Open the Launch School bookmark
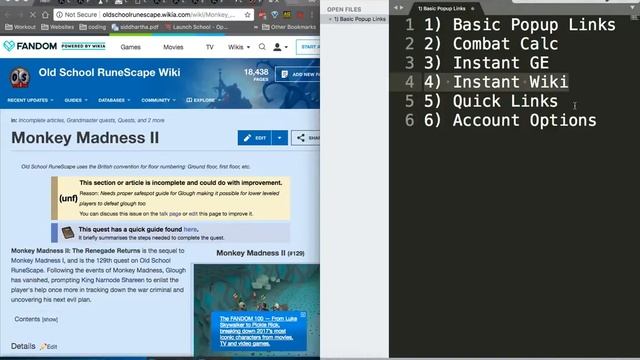This screenshot has width=640, height=360. click(197, 27)
